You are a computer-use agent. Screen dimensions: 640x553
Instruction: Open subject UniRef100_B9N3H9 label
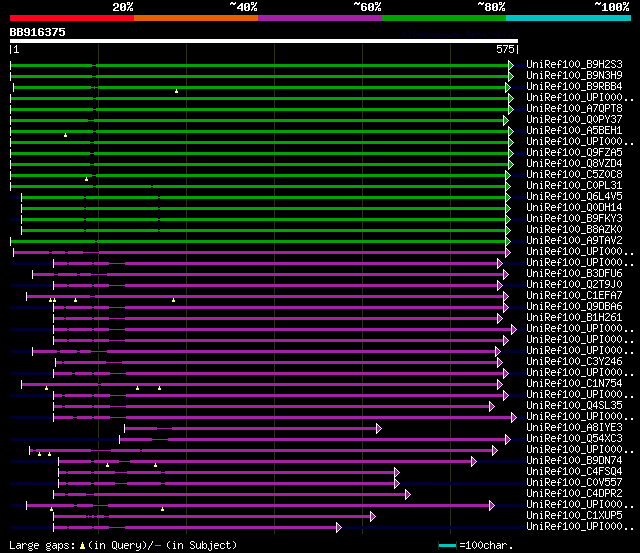click(574, 75)
